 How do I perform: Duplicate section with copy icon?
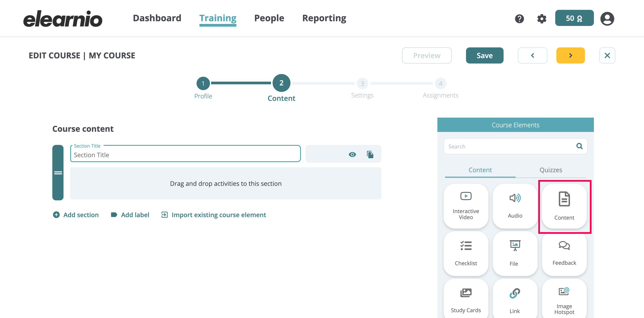370,155
